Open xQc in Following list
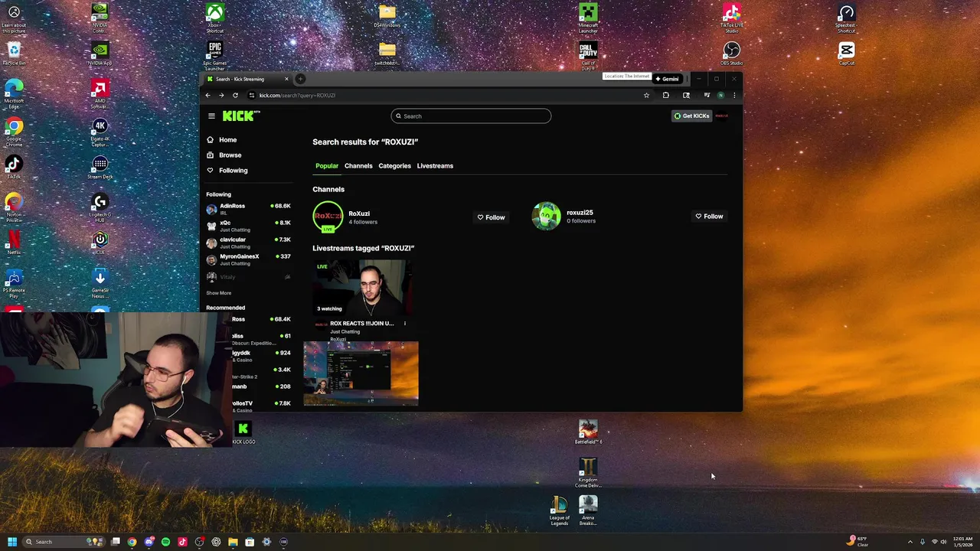980x551 pixels. tap(249, 225)
